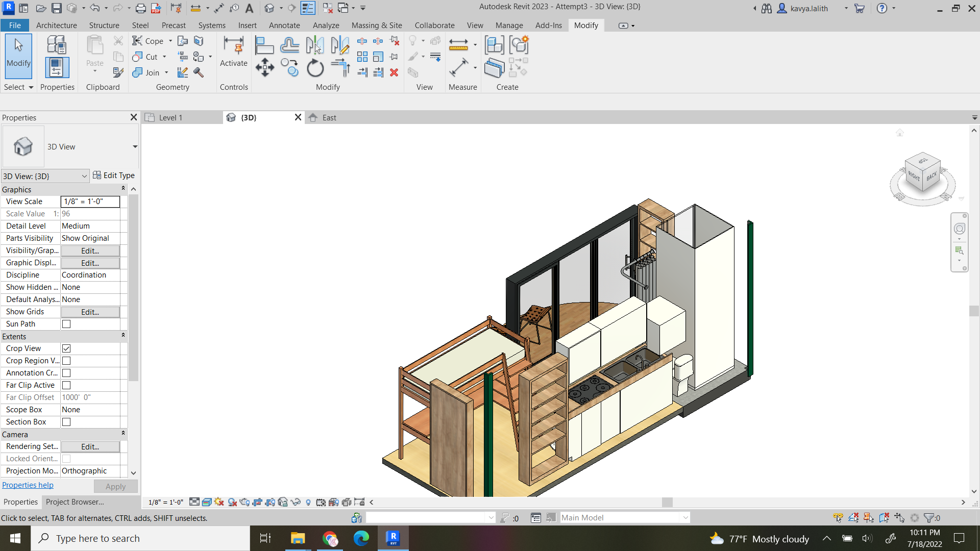This screenshot has width=980, height=551.
Task: Open the Align tool
Action: [264, 45]
